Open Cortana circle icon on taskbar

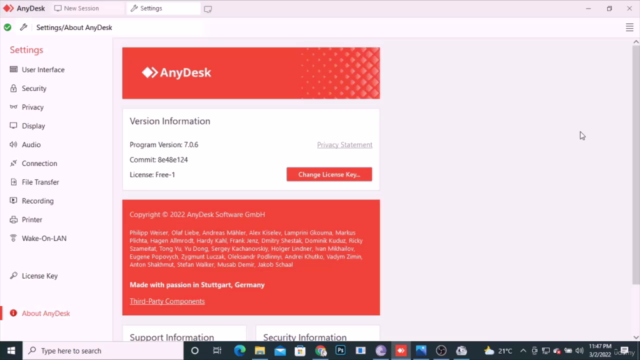click(x=195, y=351)
